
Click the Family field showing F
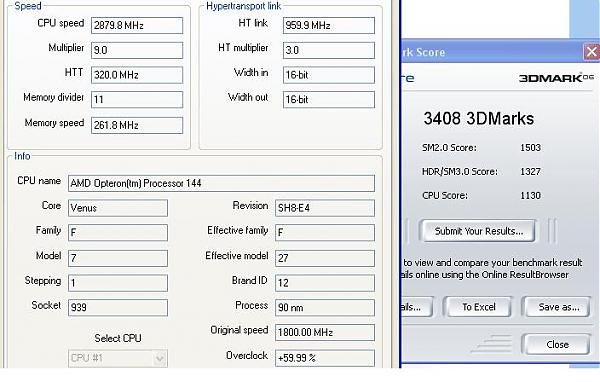coord(118,233)
